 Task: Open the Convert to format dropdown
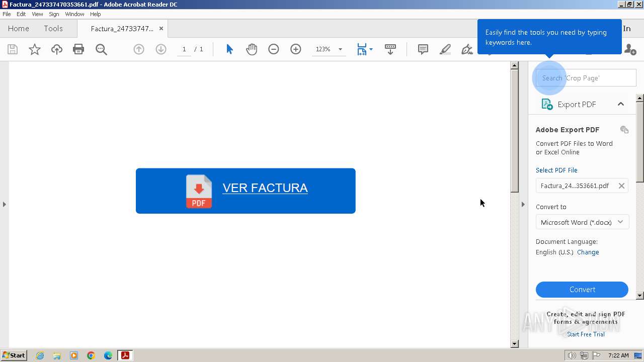[582, 222]
